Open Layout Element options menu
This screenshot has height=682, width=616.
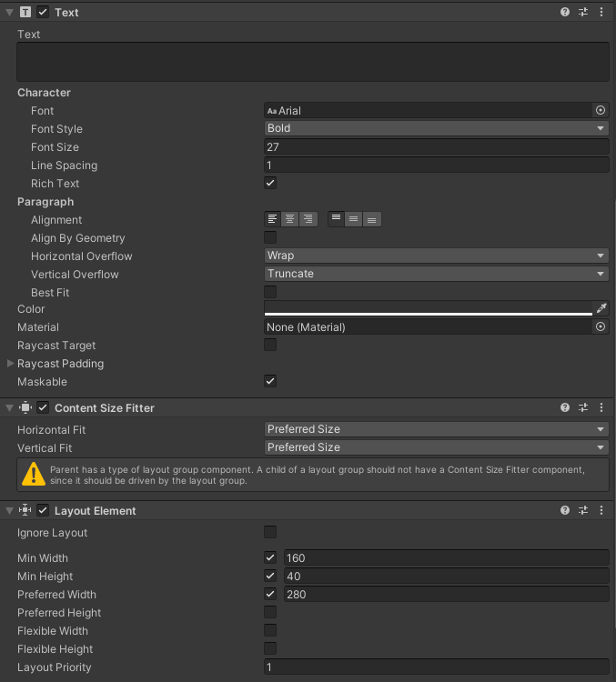pyautogui.click(x=601, y=510)
